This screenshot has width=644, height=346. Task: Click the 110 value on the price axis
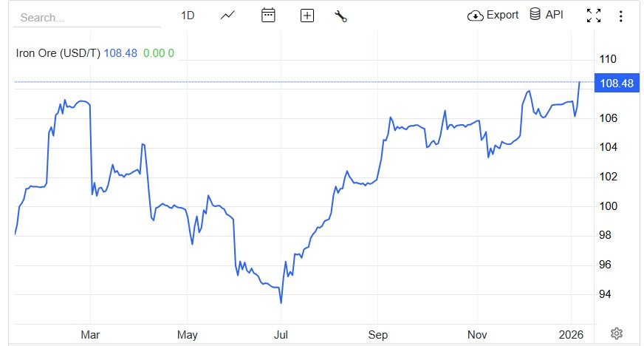tap(608, 59)
